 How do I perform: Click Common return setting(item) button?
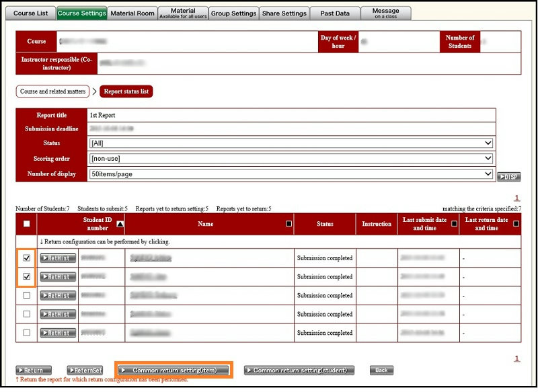click(x=174, y=370)
